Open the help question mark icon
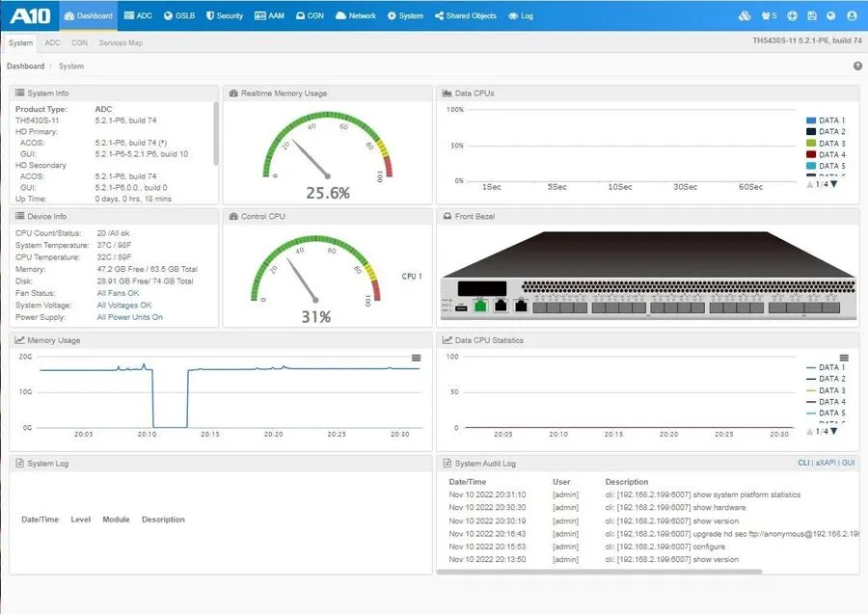Image resolution: width=868 pixels, height=614 pixels. (857, 66)
